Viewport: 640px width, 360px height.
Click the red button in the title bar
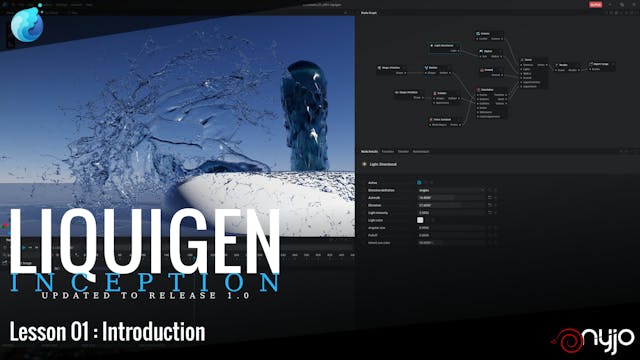596,4
